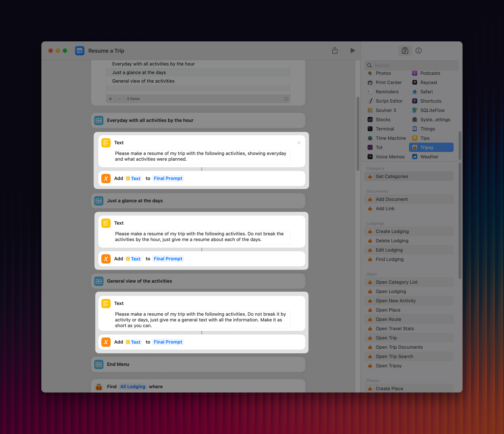The image size is (504, 434).
Task: Open the menu list info icon
Action: coord(286,99)
